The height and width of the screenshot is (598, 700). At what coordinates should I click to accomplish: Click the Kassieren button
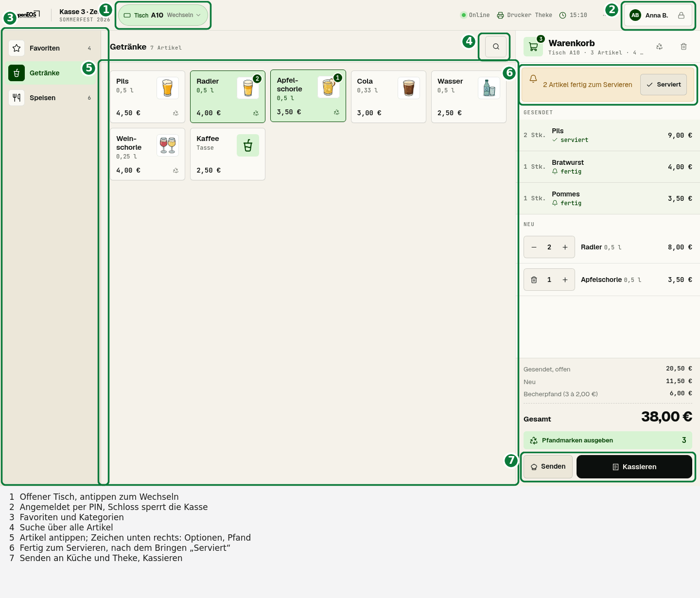[634, 467]
